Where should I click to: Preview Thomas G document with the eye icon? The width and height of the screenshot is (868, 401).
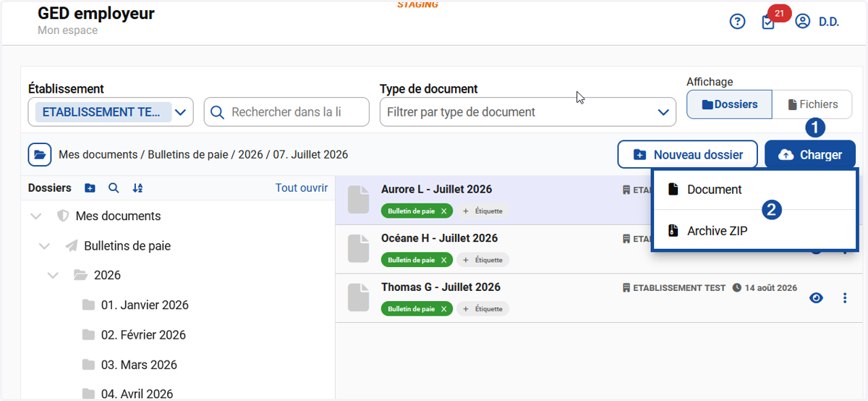pos(817,297)
